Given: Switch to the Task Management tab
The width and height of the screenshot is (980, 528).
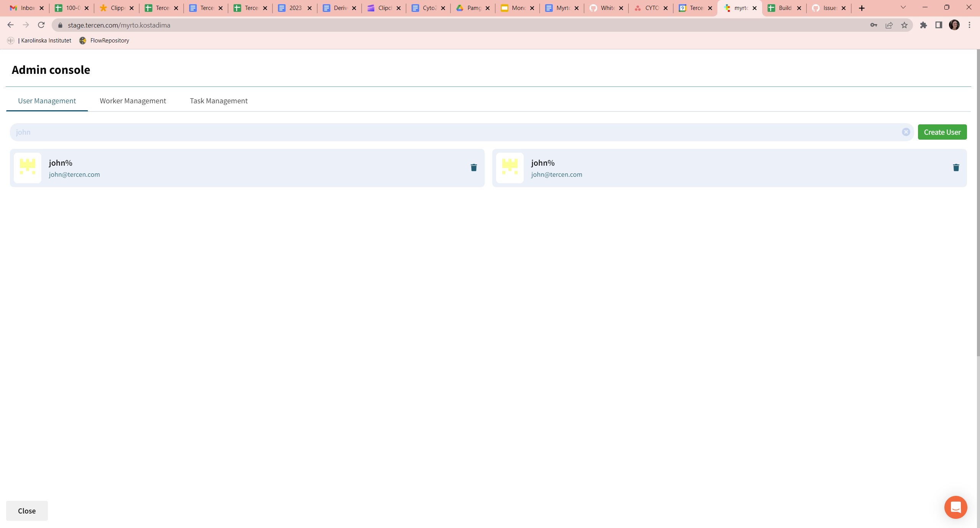Looking at the screenshot, I should [218, 101].
